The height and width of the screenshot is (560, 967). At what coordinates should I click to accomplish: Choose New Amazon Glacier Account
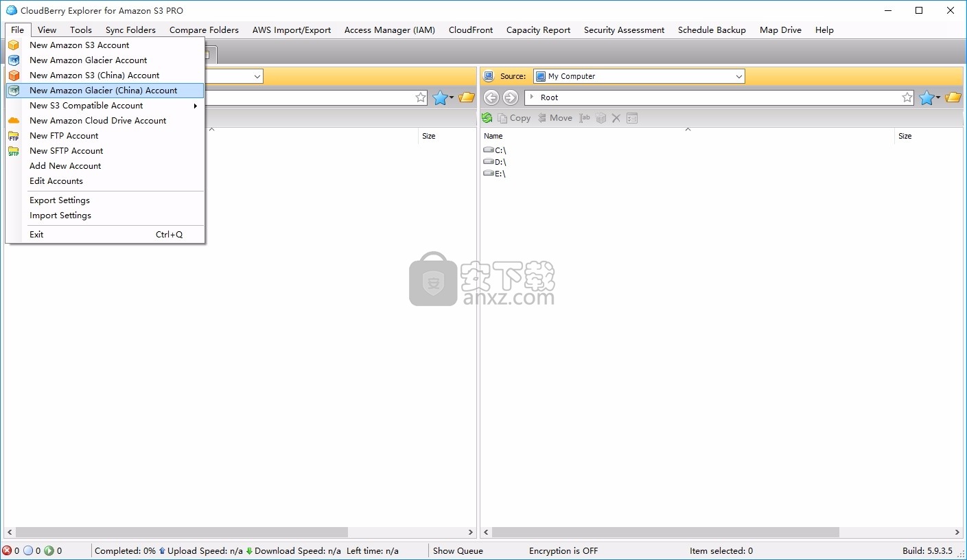[105, 60]
